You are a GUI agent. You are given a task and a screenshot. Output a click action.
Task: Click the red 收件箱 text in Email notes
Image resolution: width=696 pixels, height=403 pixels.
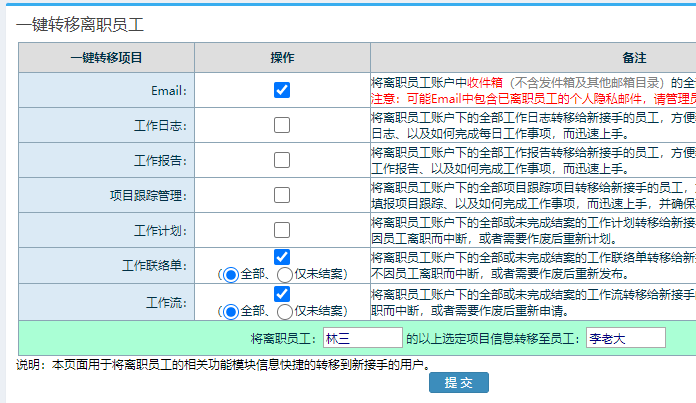click(x=484, y=83)
